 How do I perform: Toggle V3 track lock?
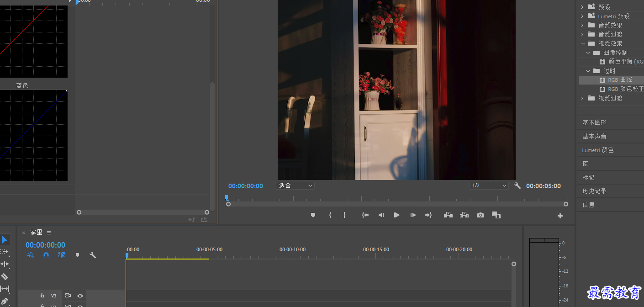pyautogui.click(x=42, y=296)
